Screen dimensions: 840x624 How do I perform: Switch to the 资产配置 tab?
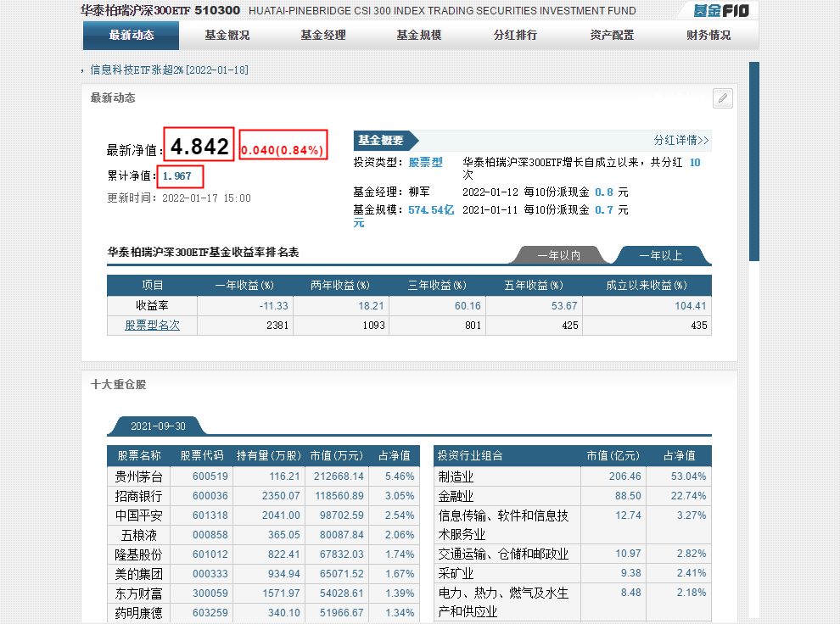(x=612, y=36)
